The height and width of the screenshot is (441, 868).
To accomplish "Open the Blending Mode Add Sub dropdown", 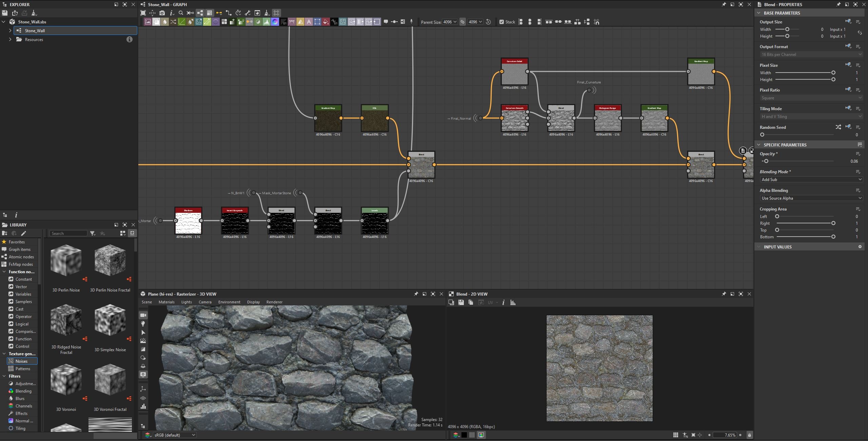I will pyautogui.click(x=811, y=180).
